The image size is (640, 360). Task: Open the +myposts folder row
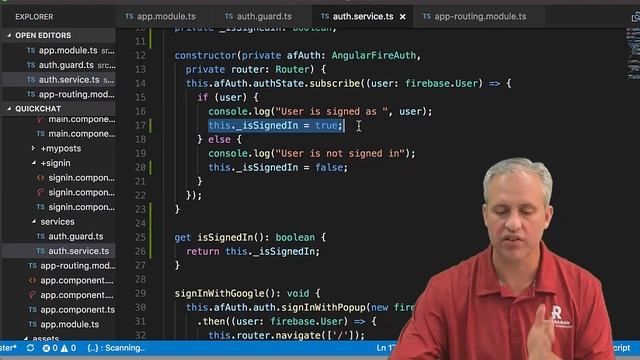coord(58,148)
